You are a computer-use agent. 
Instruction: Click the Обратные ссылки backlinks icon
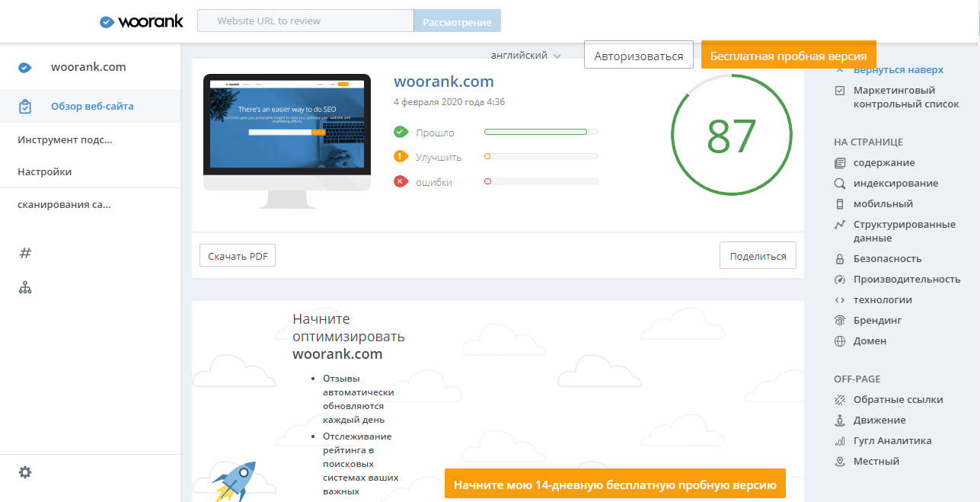point(840,400)
